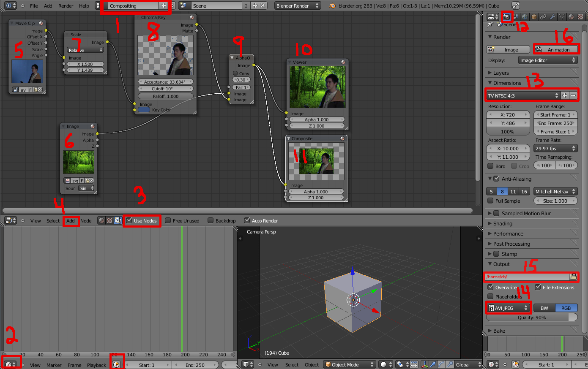Screen dimensions: 588x369
Task: Click the 3D view editor type icon
Action: pyautogui.click(x=249, y=364)
